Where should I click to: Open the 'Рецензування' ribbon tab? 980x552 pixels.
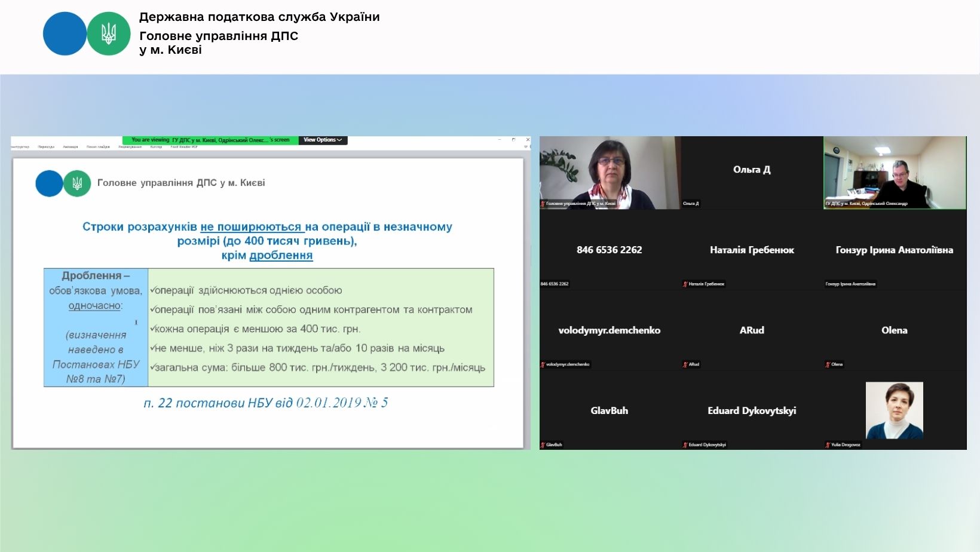click(x=130, y=147)
